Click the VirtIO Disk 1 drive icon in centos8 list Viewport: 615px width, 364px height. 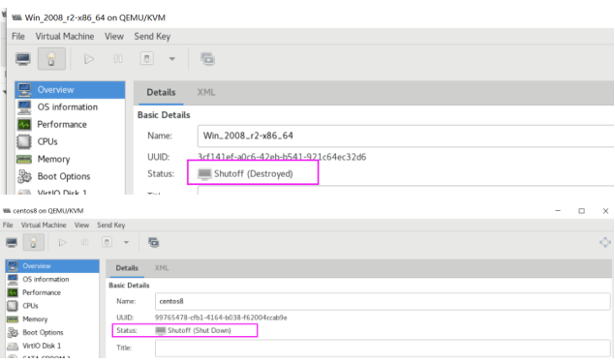tap(13, 346)
